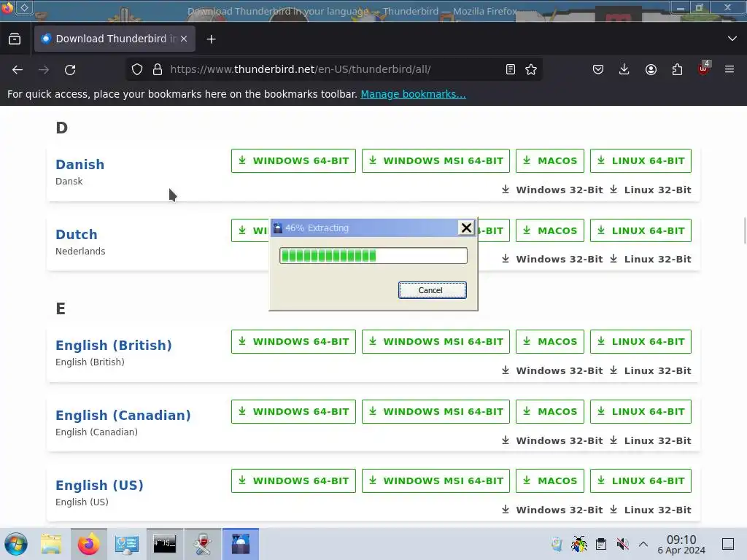The width and height of the screenshot is (747, 560).
Task: Open the Firefox downloads panel
Action: (624, 69)
